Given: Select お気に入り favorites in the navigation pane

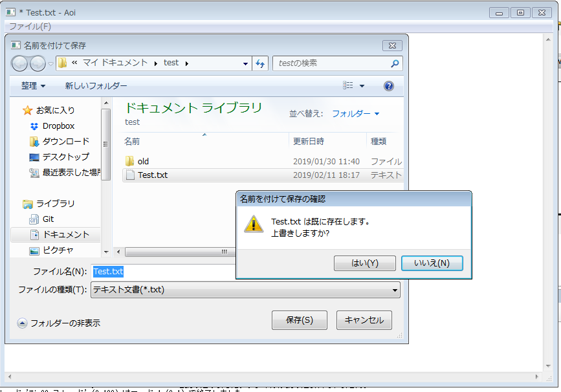Looking at the screenshot, I should pyautogui.click(x=56, y=110).
